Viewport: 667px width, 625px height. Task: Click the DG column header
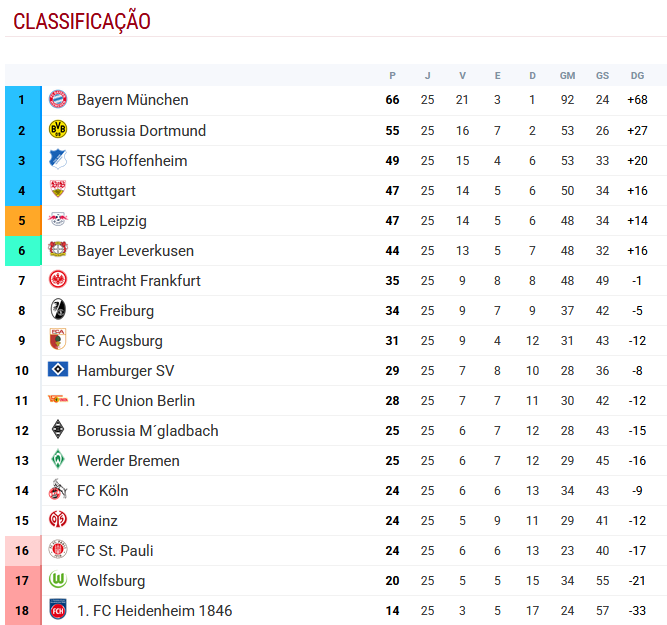pyautogui.click(x=637, y=76)
